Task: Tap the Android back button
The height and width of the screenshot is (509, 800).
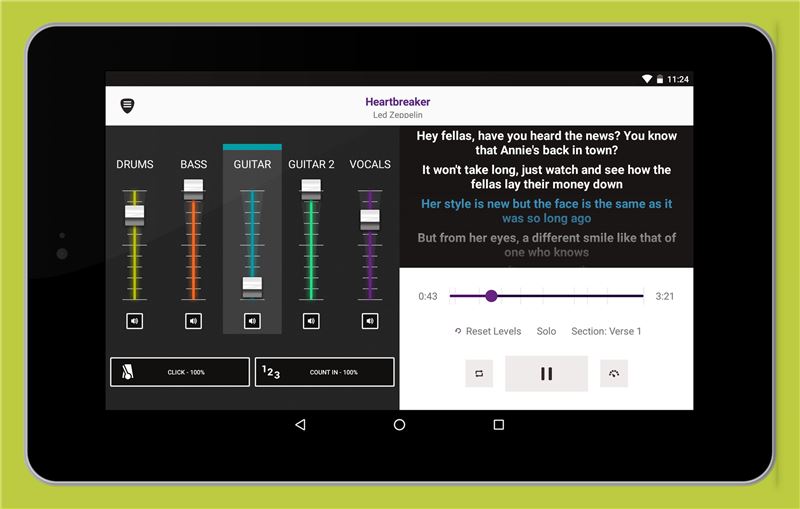Action: (300, 425)
